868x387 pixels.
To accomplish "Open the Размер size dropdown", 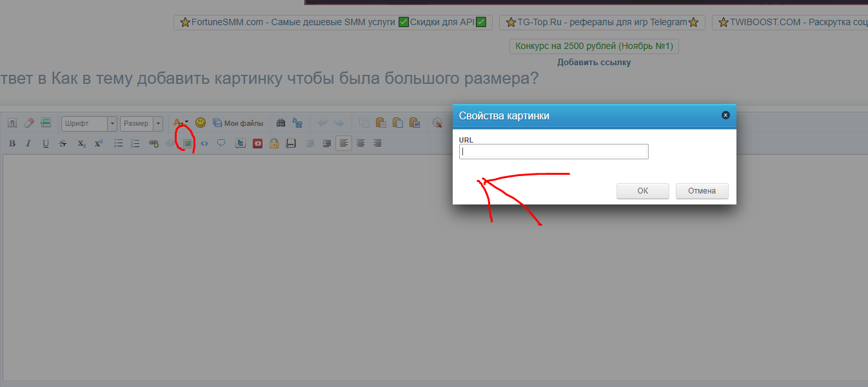I will pyautogui.click(x=141, y=123).
